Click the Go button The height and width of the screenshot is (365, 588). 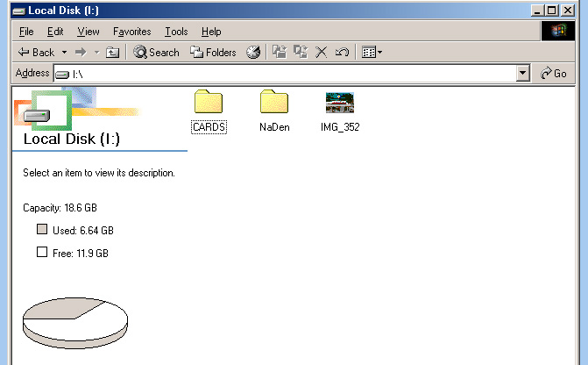[554, 73]
